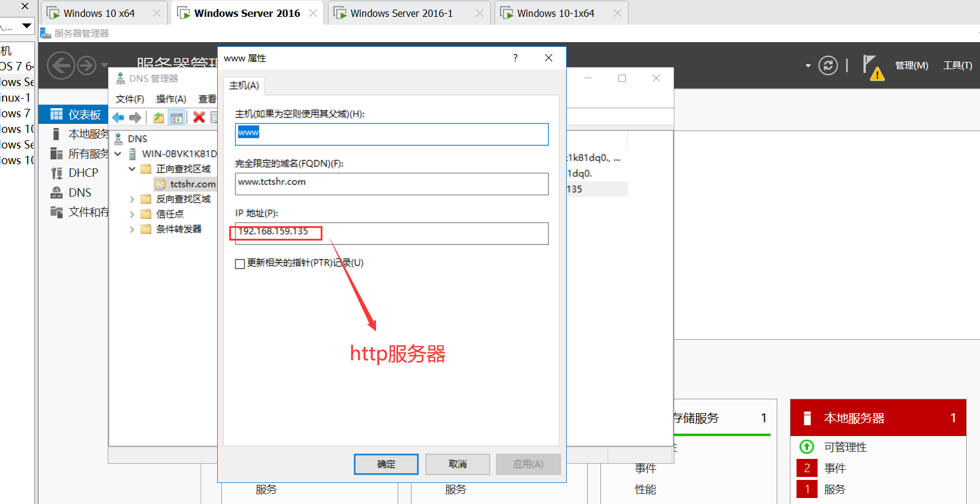Select the 主机(A) tab
Viewport: 980px width, 504px height.
click(x=244, y=85)
